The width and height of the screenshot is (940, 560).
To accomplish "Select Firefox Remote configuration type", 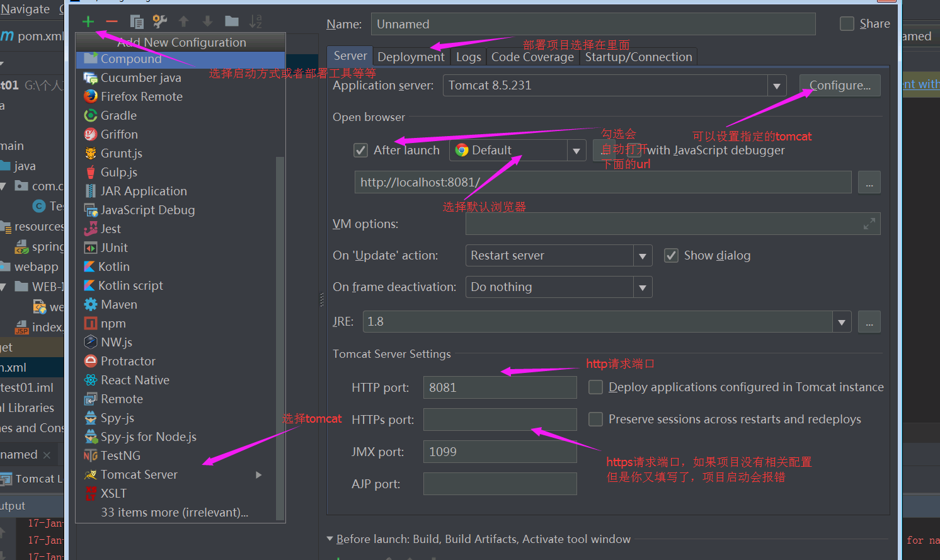I will [180, 96].
